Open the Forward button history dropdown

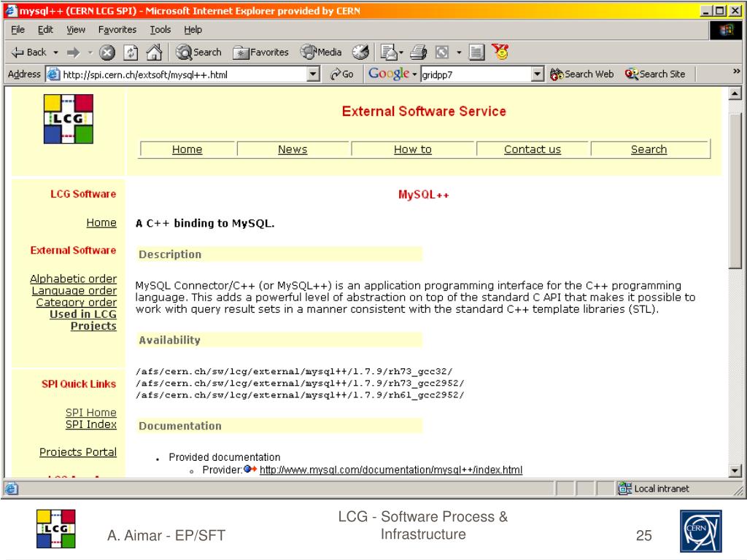coord(90,52)
